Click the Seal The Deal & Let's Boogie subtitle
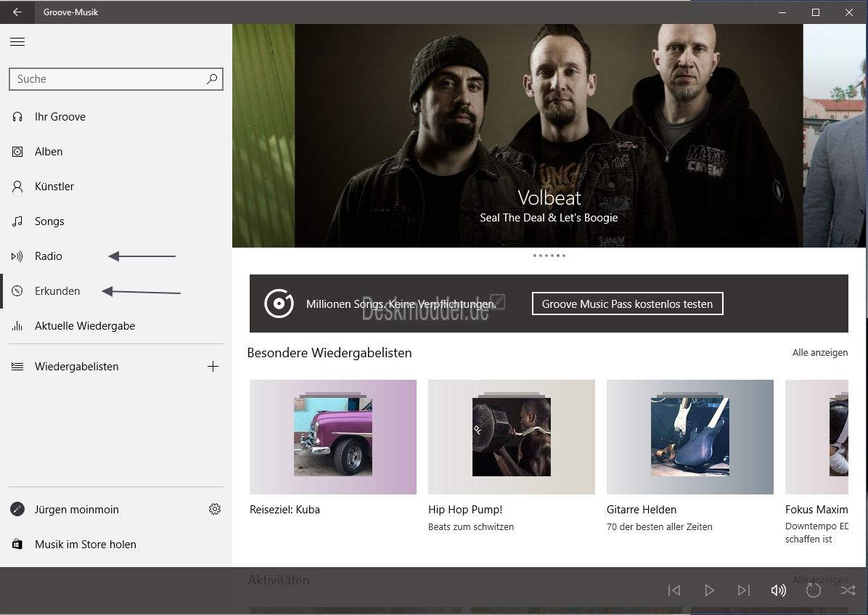Screen dimensions: 868x615 click(549, 218)
